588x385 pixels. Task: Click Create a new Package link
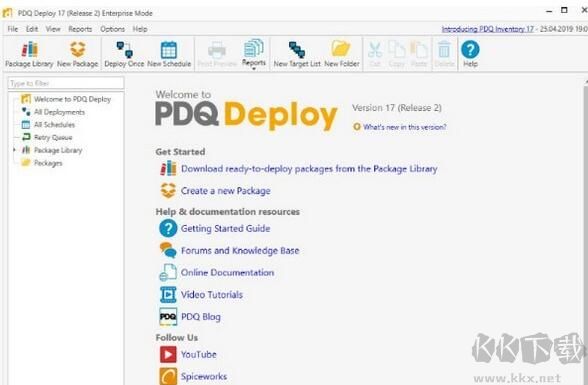coord(225,191)
